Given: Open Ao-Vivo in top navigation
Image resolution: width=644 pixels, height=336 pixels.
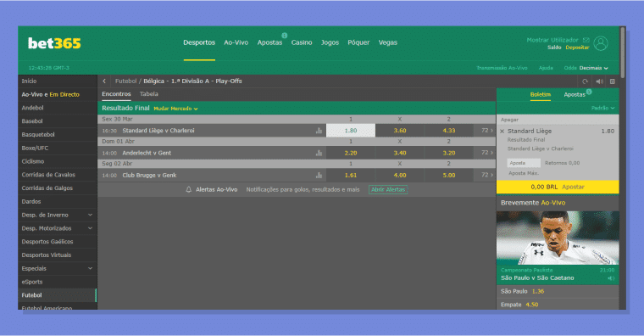Looking at the screenshot, I should click(236, 42).
